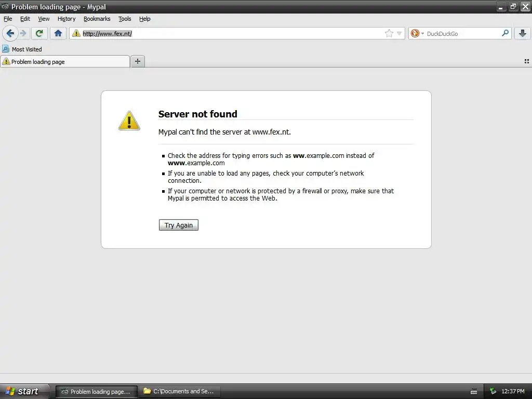Click the on-screen keyboard tray icon

coord(474,392)
